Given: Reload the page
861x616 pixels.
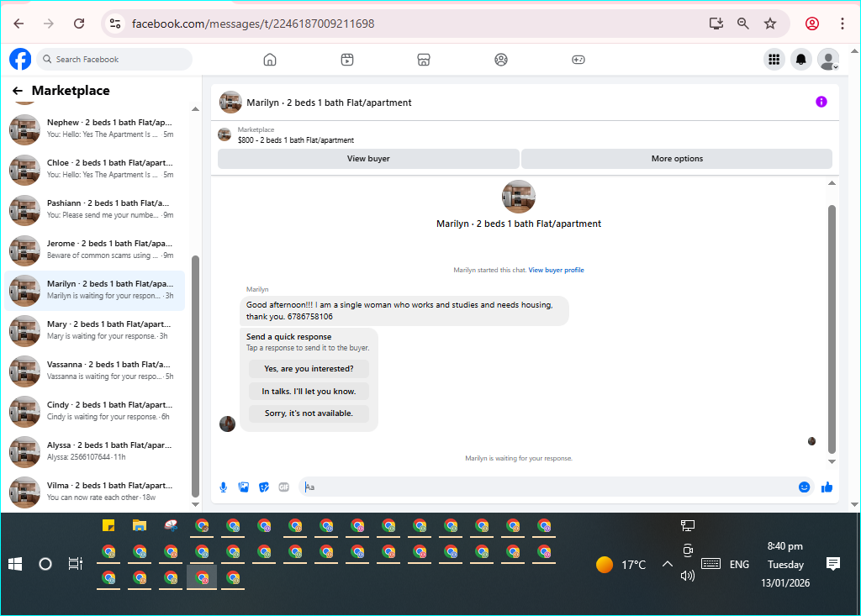Looking at the screenshot, I should [x=79, y=24].
